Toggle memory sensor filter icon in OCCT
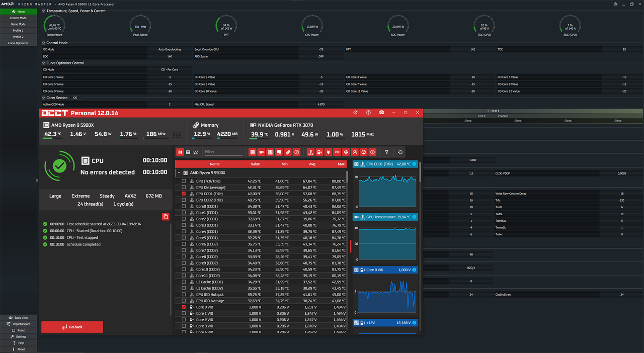This screenshot has width=644, height=353. point(288,152)
